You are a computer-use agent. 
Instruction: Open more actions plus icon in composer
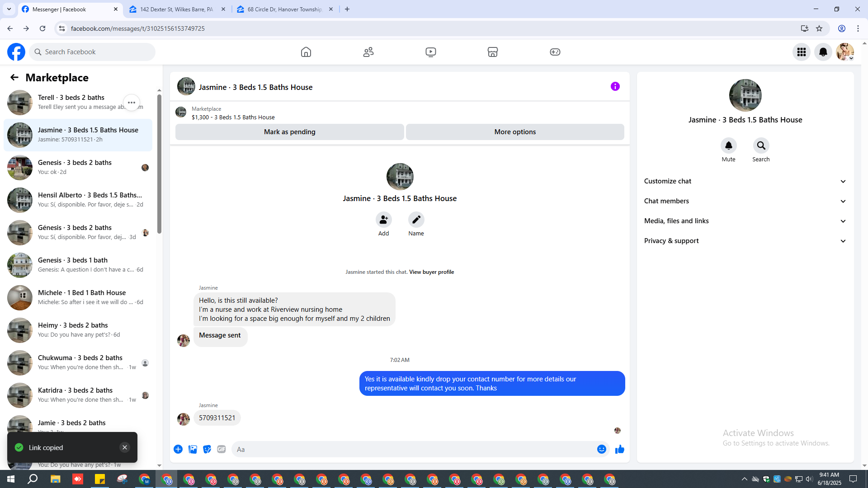(x=178, y=449)
